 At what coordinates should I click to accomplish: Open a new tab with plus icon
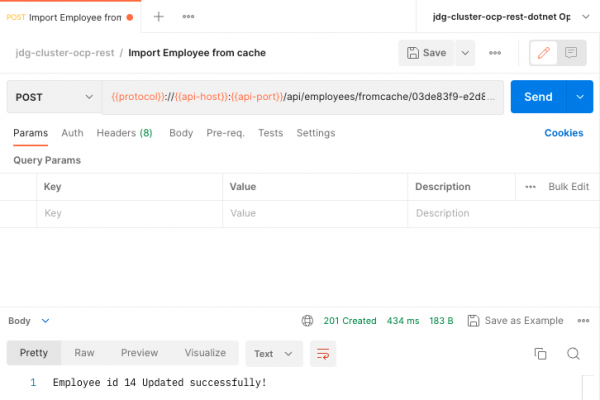158,16
